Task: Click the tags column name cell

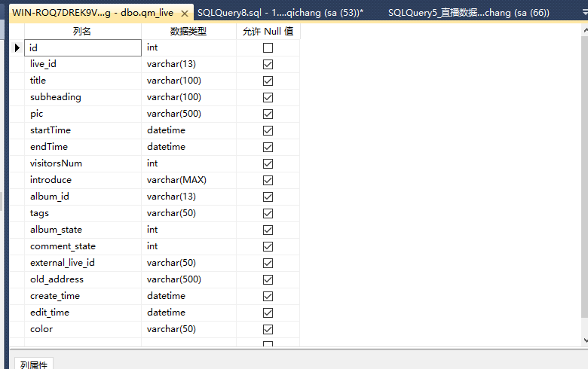Action: tap(83, 214)
